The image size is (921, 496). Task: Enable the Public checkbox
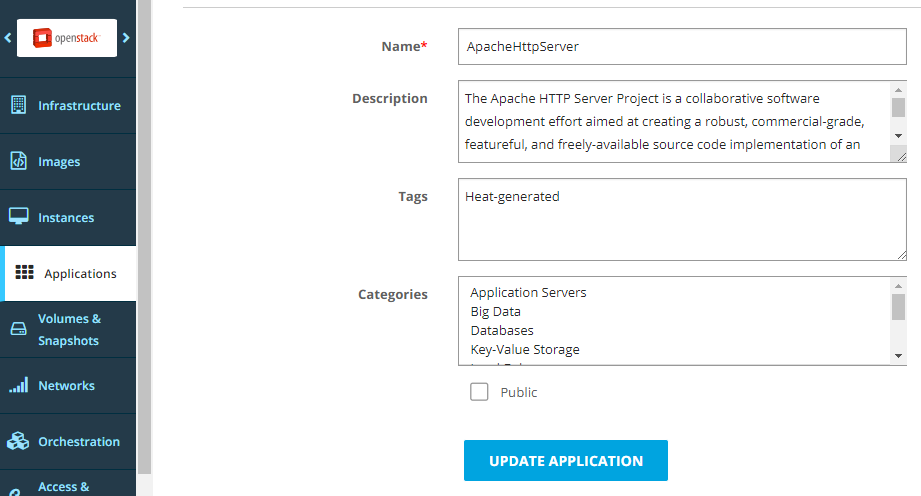[479, 392]
